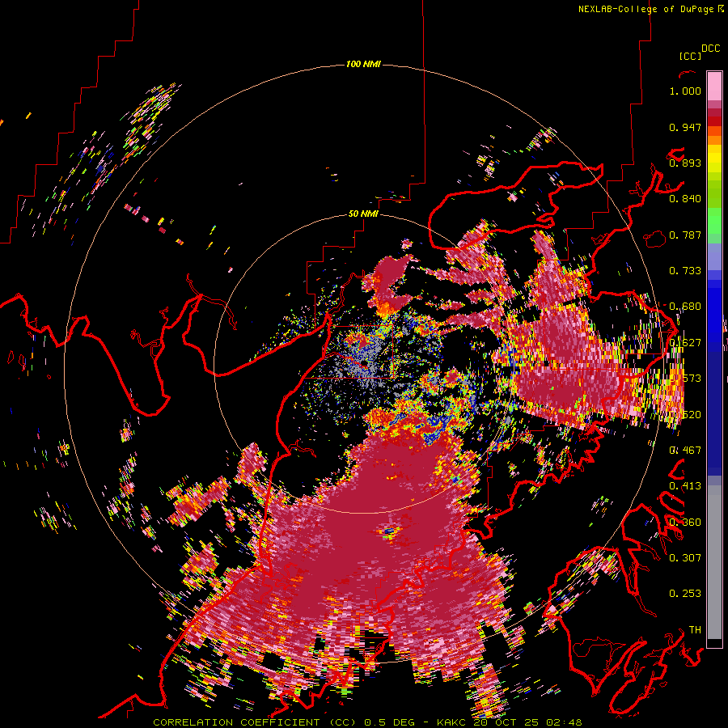Click the 0.893 scale value
Image resolution: width=728 pixels, height=728 pixels.
pos(685,163)
